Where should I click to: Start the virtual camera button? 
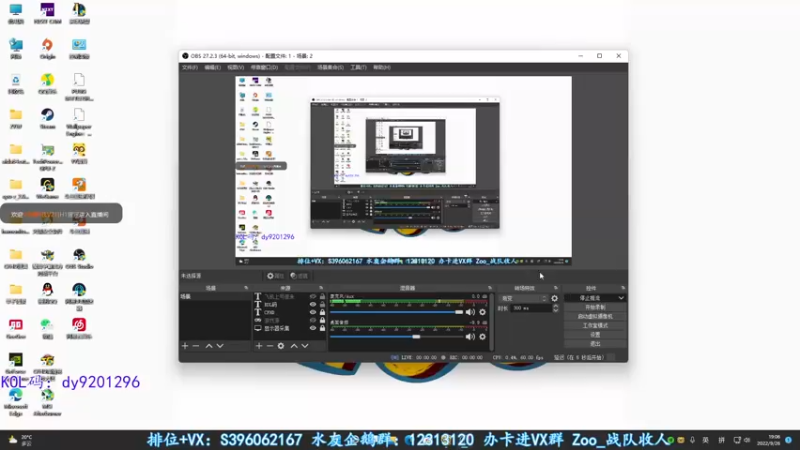point(595,317)
